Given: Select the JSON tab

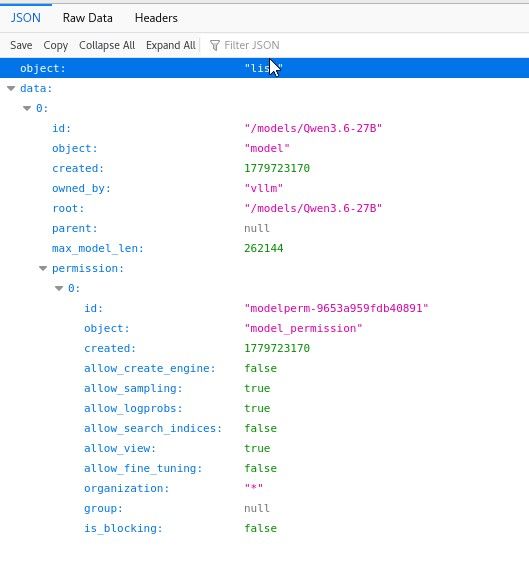Looking at the screenshot, I should point(25,18).
